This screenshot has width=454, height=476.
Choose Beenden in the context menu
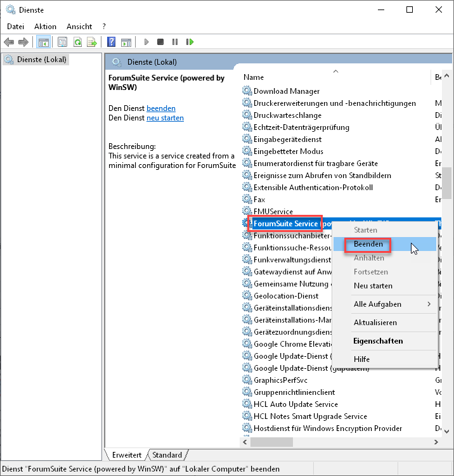[368, 244]
